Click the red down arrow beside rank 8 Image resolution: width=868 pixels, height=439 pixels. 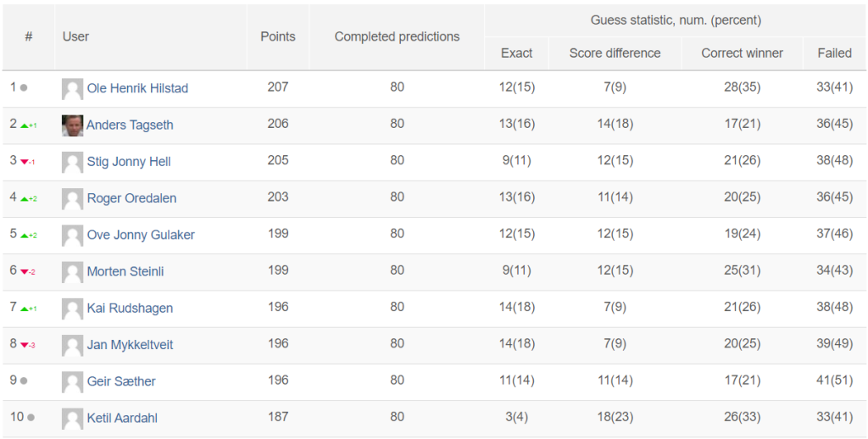[x=25, y=345]
